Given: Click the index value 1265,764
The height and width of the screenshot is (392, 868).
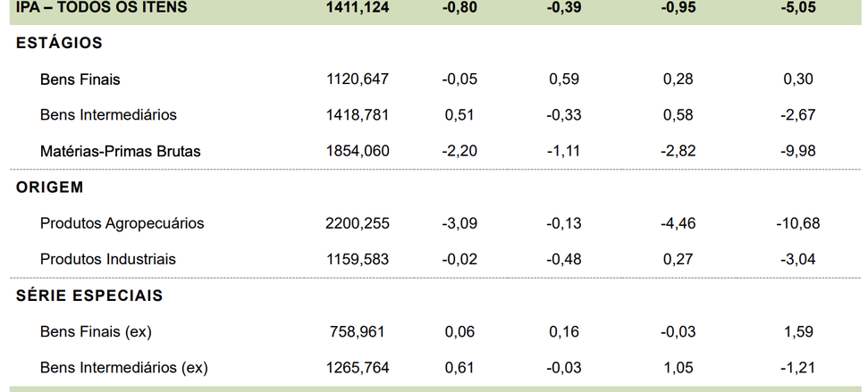Looking at the screenshot, I should point(358,368).
